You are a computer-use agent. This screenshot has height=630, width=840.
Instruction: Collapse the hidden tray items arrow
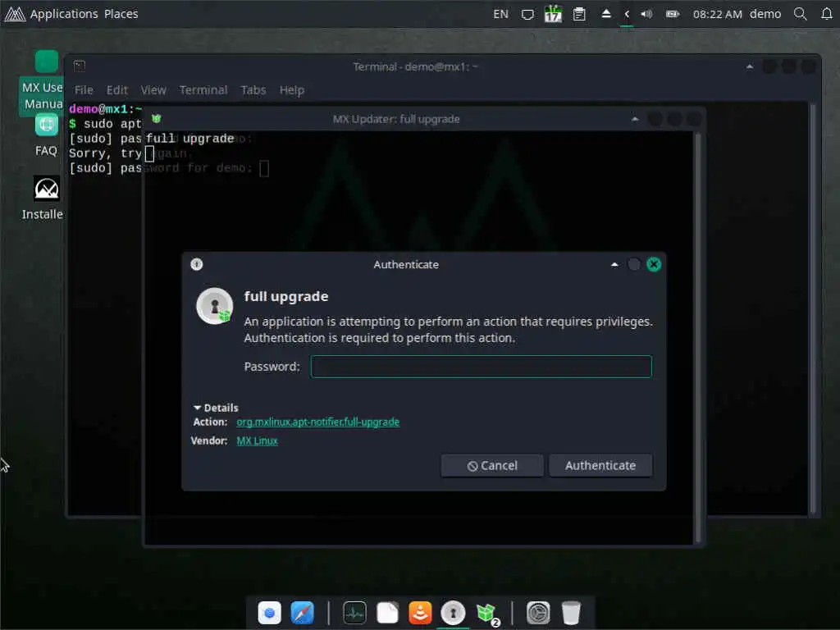[627, 14]
